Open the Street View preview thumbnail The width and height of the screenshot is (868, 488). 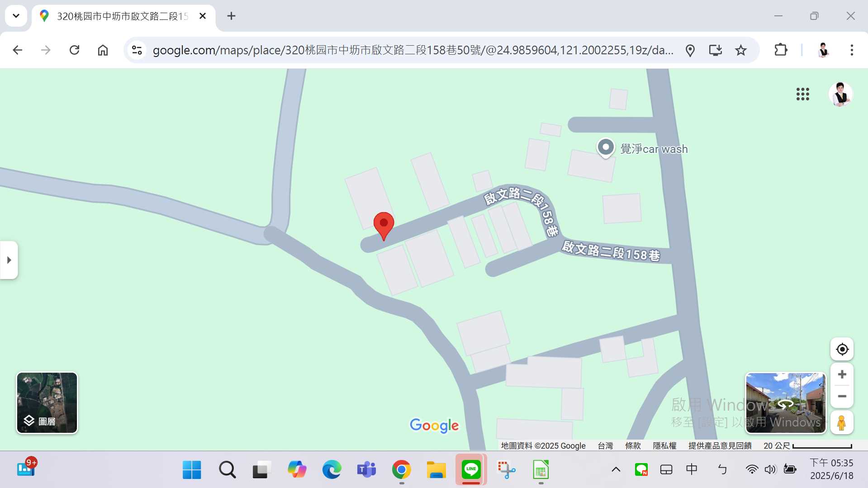pyautogui.click(x=785, y=403)
